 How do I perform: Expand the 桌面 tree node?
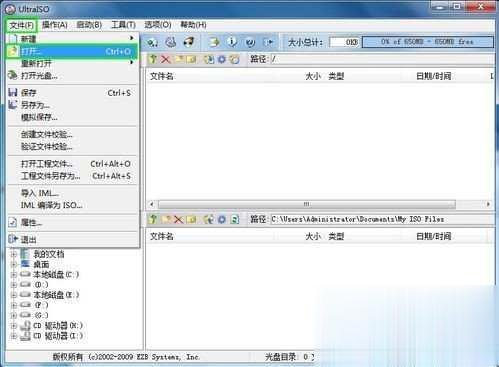(x=14, y=265)
